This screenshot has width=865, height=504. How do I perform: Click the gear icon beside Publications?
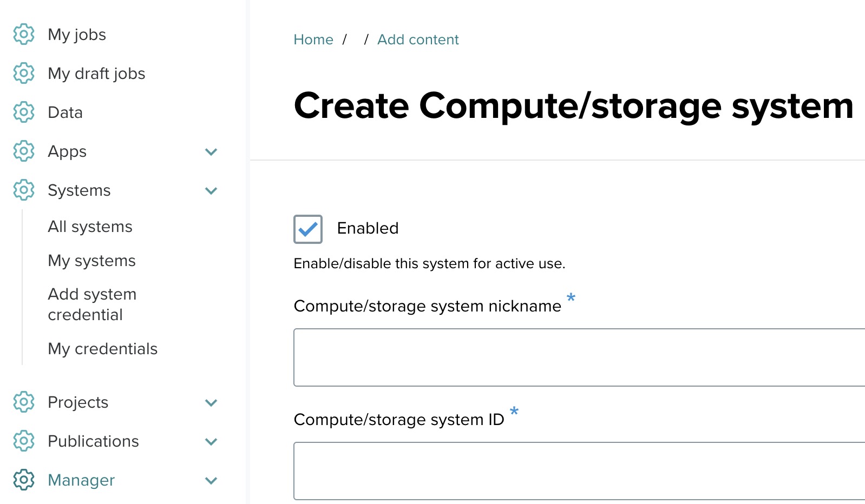point(24,441)
